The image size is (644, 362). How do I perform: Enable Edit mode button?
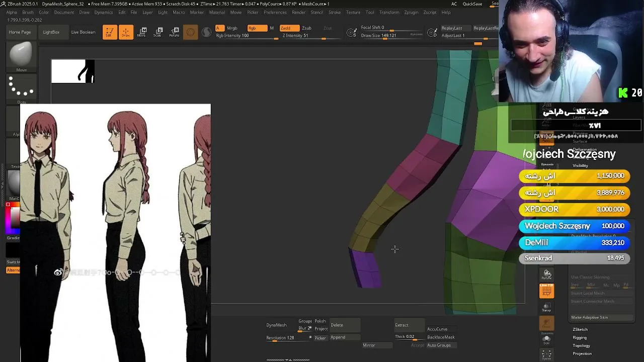[x=110, y=32]
